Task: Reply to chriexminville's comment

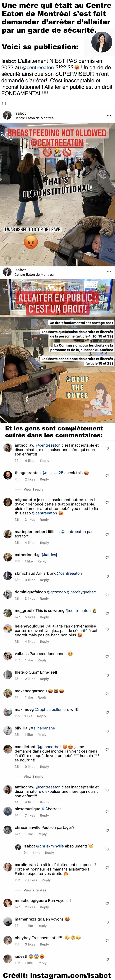Action: coord(42,834)
